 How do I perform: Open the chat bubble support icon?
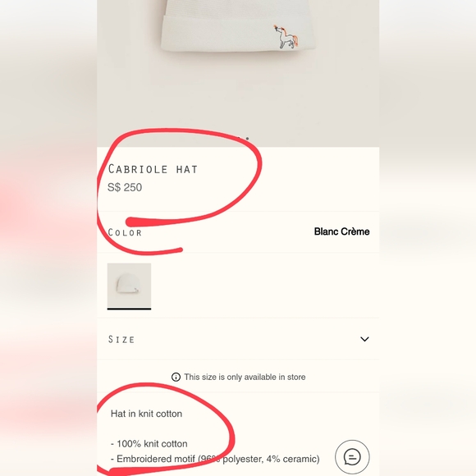[x=352, y=457]
